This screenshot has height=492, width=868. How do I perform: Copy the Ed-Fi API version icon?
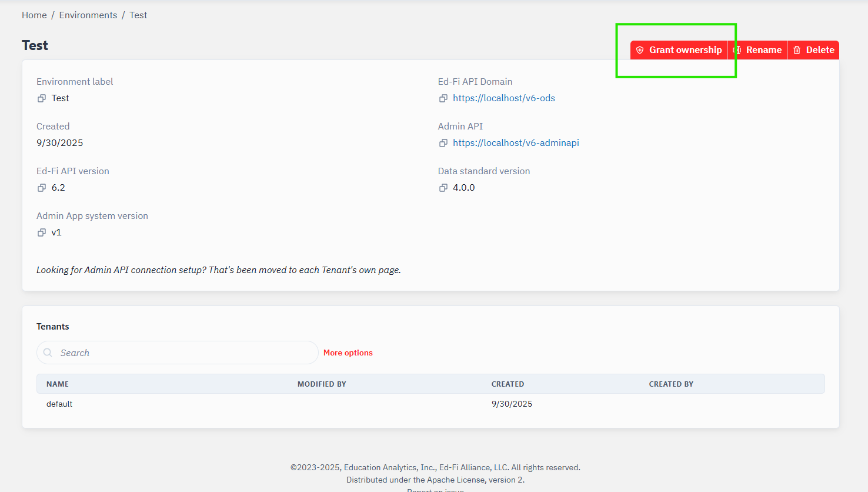tap(42, 188)
